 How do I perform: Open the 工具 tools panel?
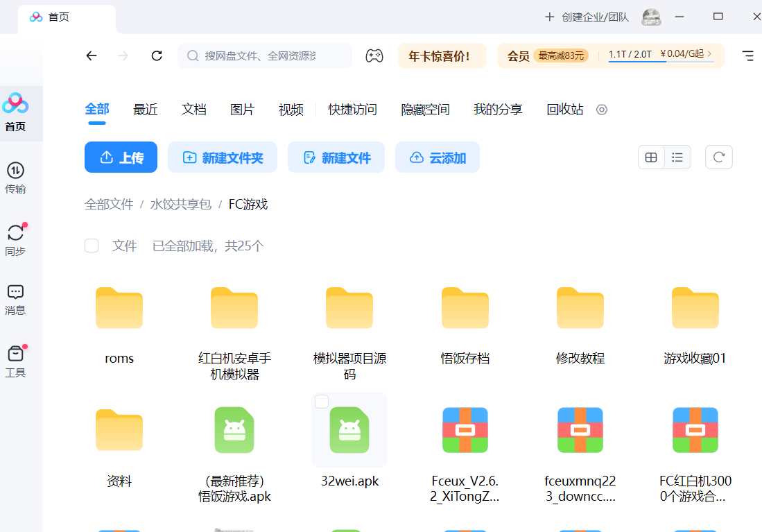[15, 361]
